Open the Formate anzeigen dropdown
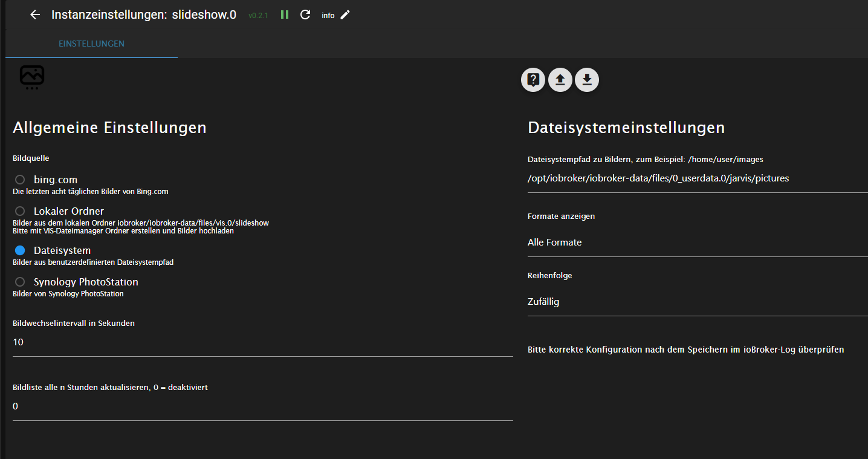The height and width of the screenshot is (459, 868). [x=698, y=243]
